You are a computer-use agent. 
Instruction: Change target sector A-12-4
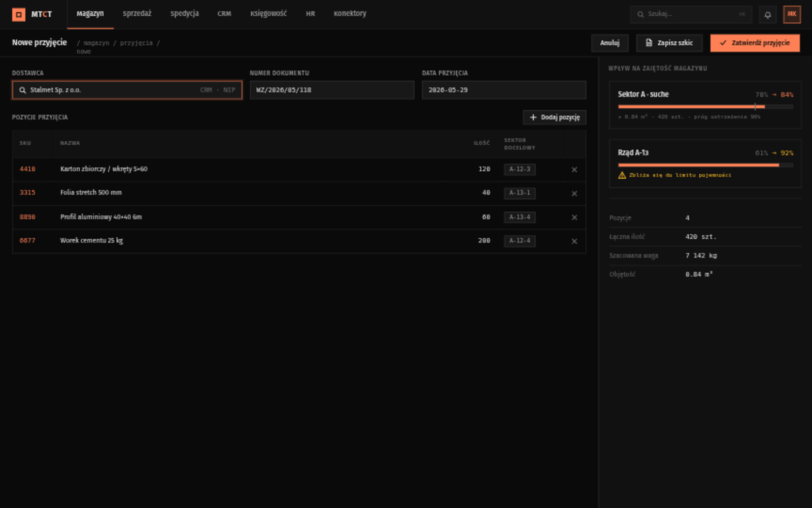pyautogui.click(x=520, y=241)
